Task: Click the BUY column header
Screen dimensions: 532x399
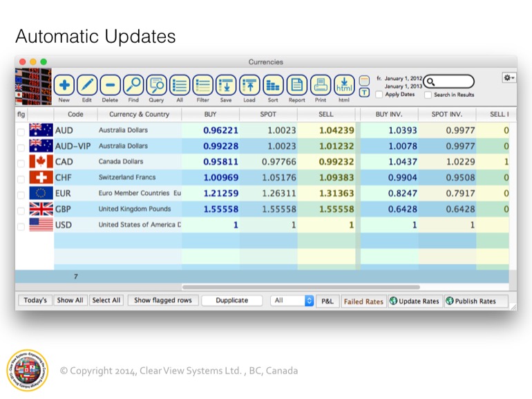Action: click(210, 114)
